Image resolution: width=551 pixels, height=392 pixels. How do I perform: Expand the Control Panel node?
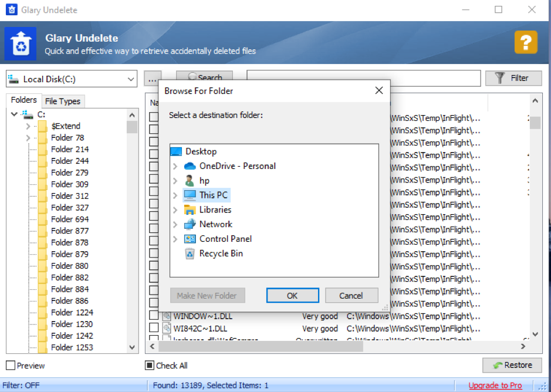175,239
